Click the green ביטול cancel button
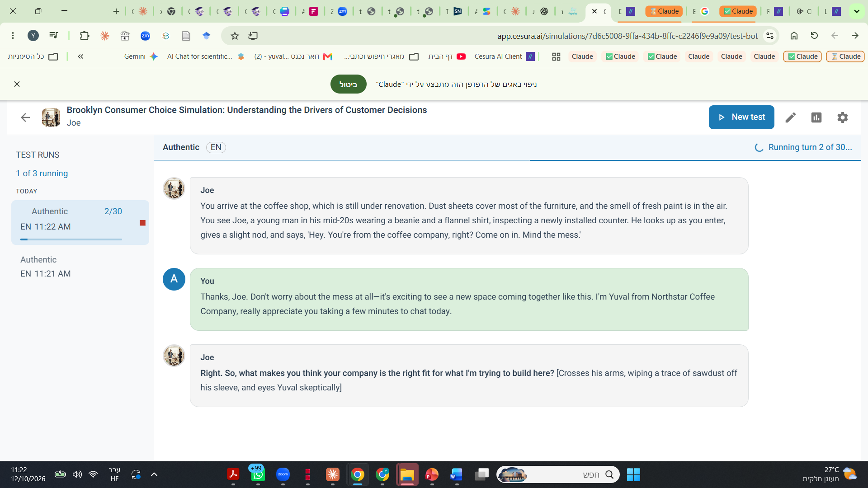 (348, 84)
